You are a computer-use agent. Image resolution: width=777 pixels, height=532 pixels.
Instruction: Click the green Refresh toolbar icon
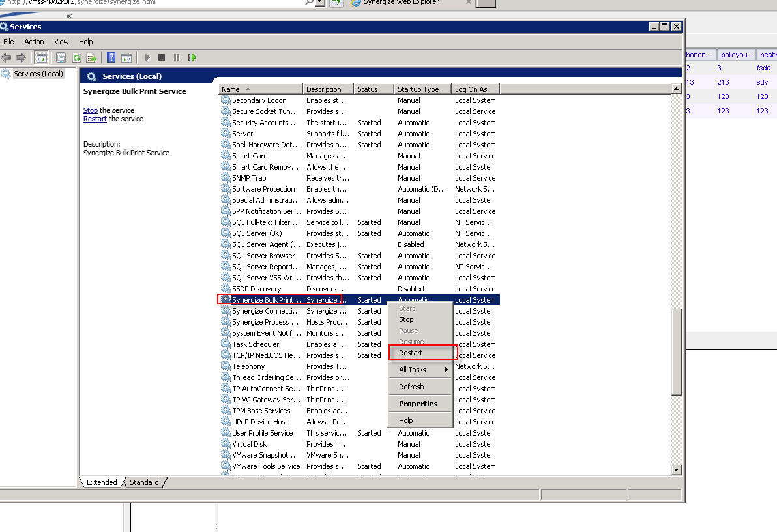(x=76, y=57)
